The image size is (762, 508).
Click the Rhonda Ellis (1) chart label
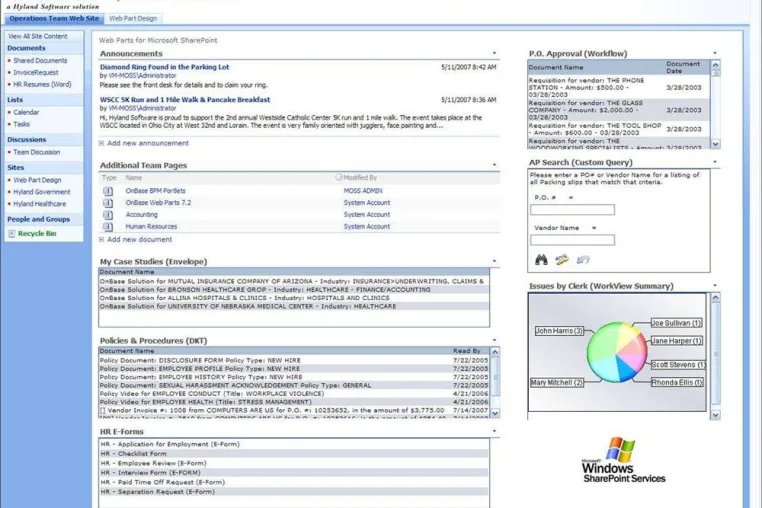coord(677,383)
